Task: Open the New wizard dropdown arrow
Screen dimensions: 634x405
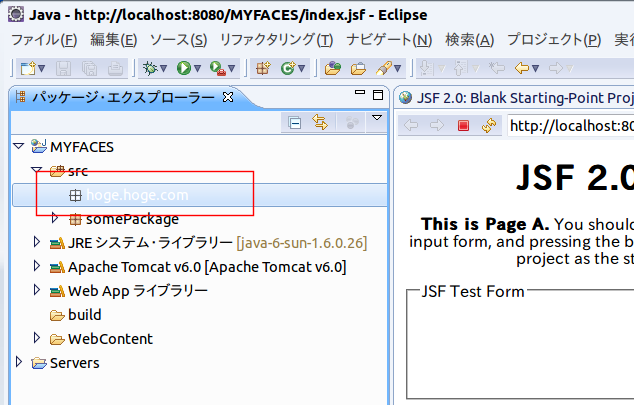Action: click(41, 69)
